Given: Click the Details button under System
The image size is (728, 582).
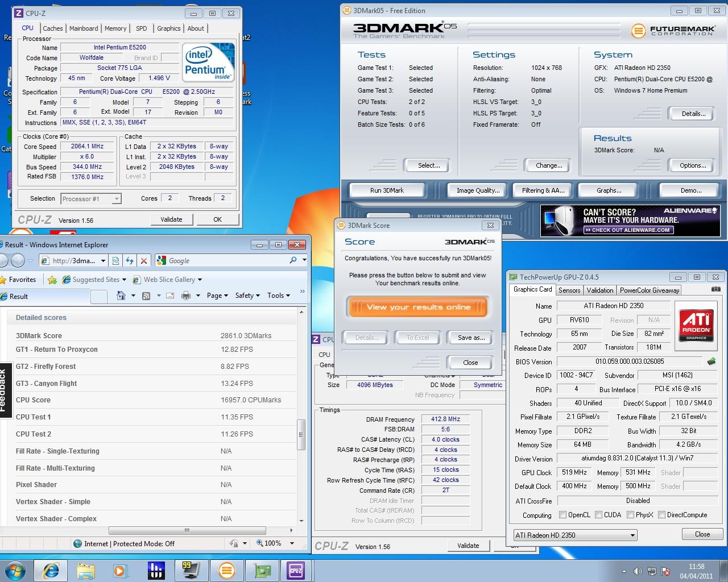Looking at the screenshot, I should 693,114.
